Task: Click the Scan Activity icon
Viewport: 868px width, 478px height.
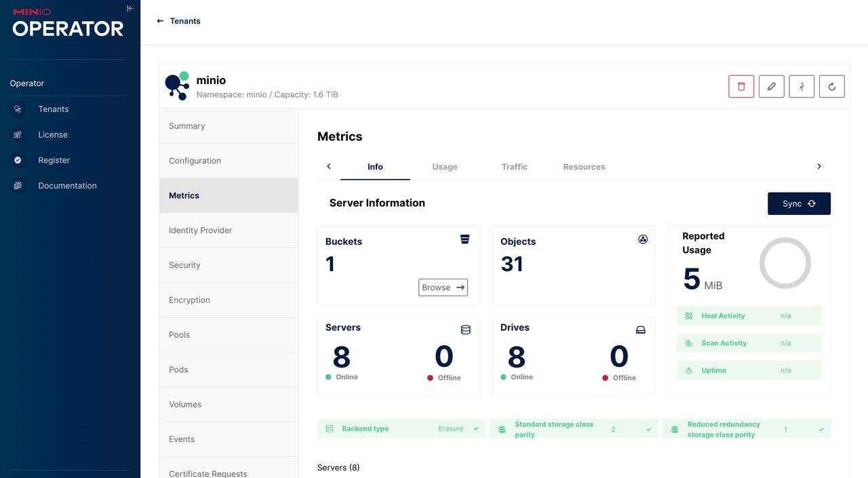Action: [689, 343]
